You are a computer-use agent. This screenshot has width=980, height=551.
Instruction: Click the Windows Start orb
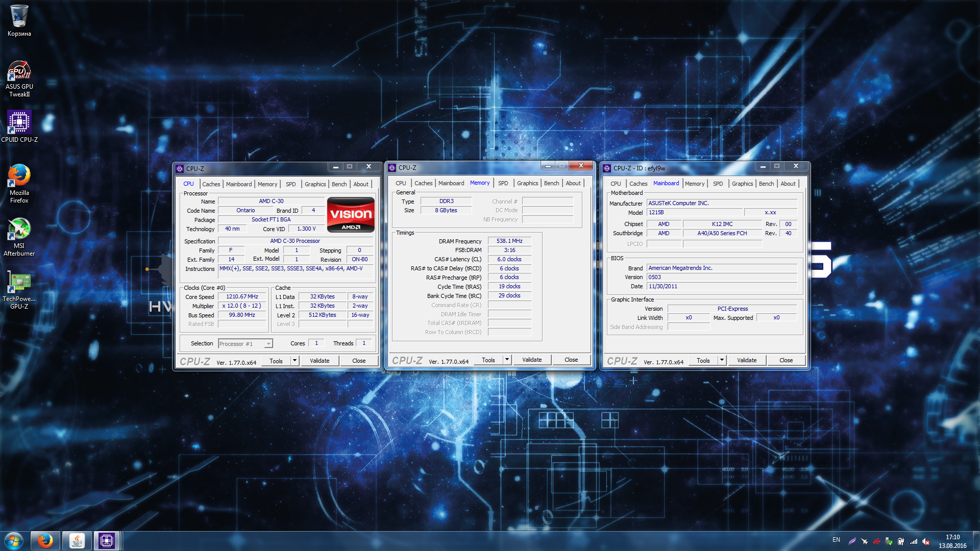pos(14,541)
